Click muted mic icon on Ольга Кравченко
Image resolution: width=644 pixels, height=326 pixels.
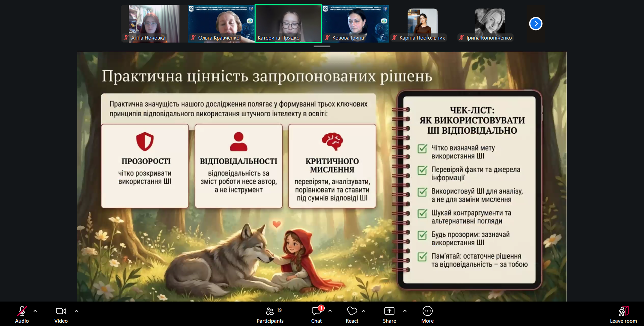(193, 38)
